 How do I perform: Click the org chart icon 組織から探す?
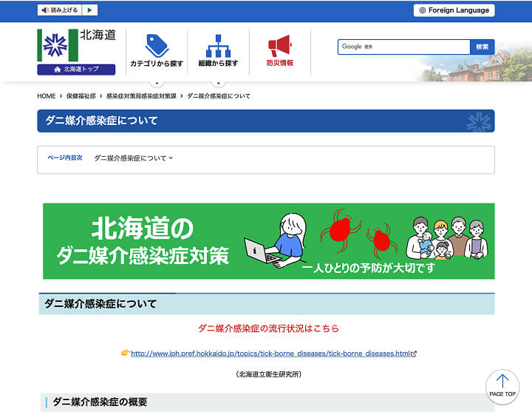[x=218, y=46]
